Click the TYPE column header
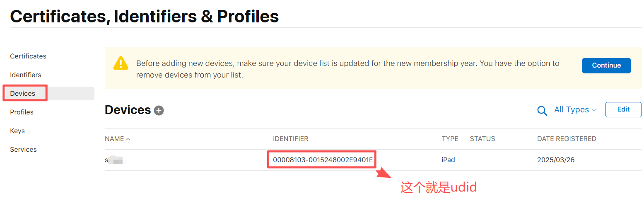Screen dimensions: 644x199 pyautogui.click(x=450, y=139)
